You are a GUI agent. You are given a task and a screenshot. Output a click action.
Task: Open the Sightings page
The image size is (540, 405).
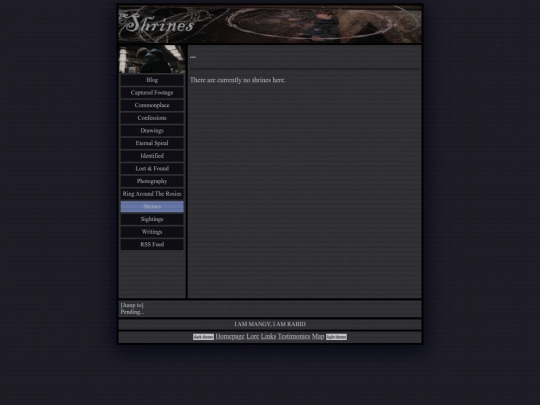click(x=152, y=219)
